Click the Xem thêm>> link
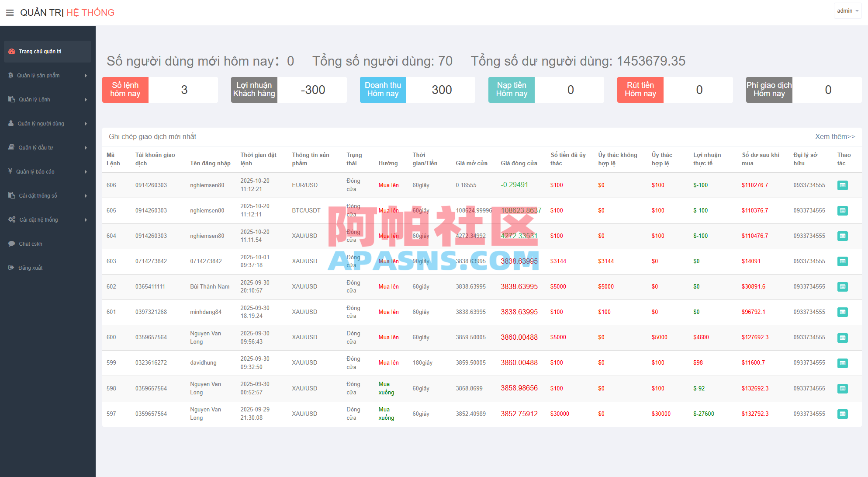 point(835,136)
